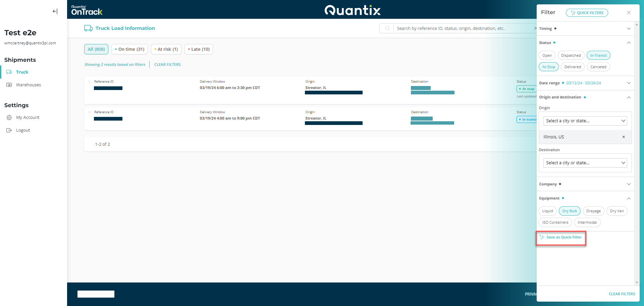The height and width of the screenshot is (306, 644).
Task: Expand the Timing filter section
Action: click(x=629, y=29)
